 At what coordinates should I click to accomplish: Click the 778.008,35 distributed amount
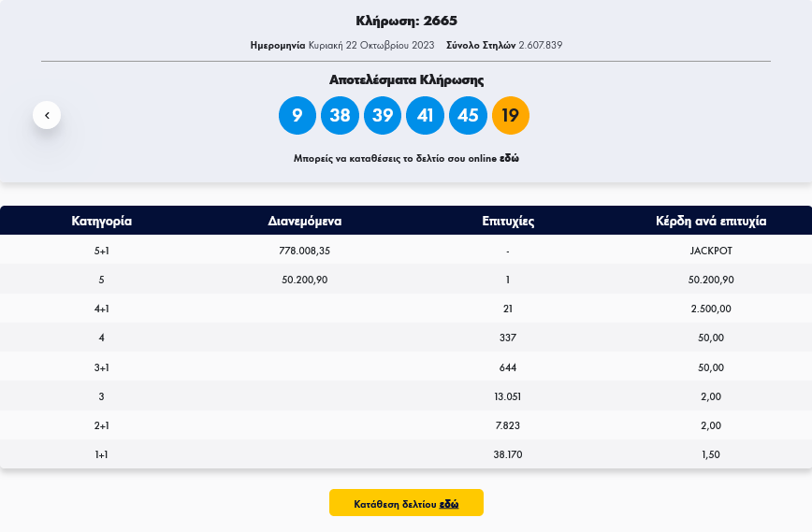coord(304,251)
